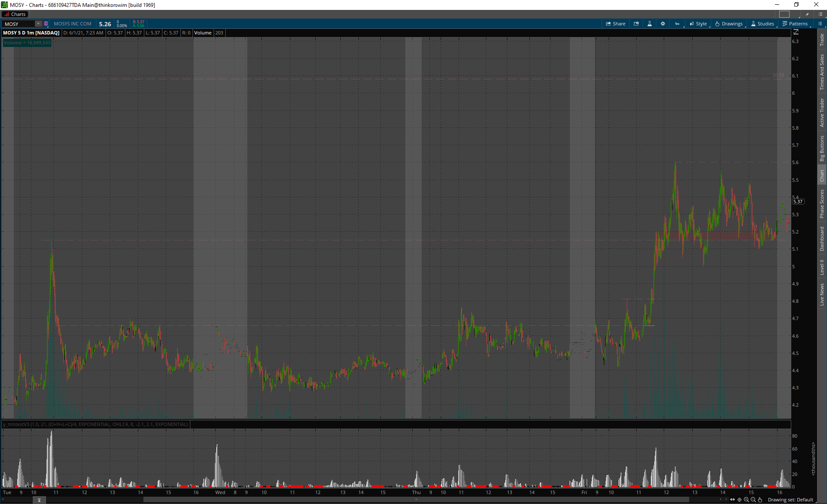
Task: Click the expand time axis arrows icon
Action: [732, 500]
